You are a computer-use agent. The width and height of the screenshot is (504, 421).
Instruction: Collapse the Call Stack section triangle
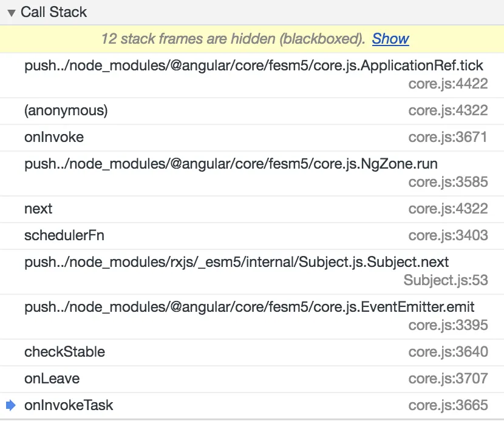tap(12, 13)
